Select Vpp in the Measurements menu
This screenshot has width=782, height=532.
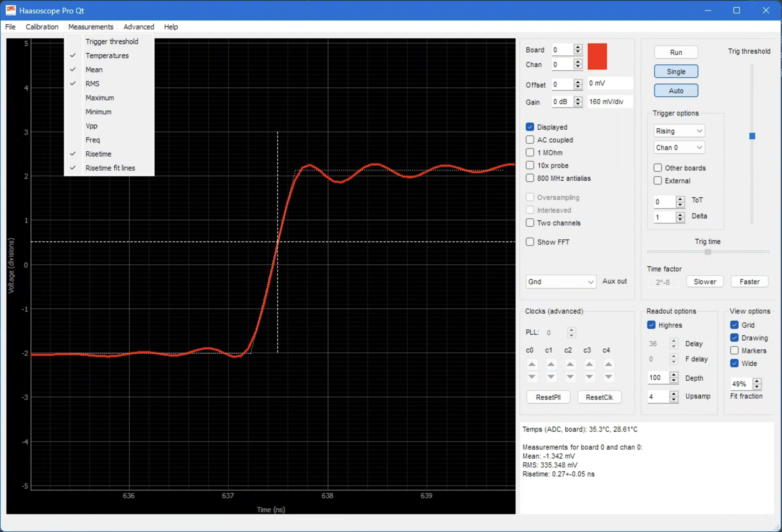92,126
